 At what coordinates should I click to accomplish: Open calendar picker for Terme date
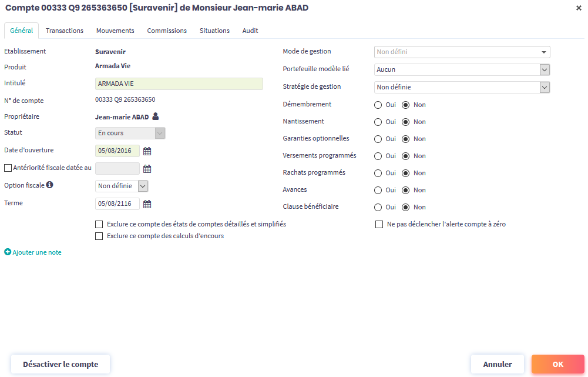pyautogui.click(x=147, y=204)
